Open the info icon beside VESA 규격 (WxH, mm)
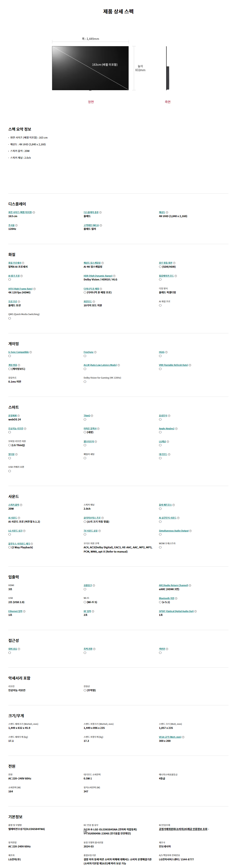234x868 pixels. 183,737
